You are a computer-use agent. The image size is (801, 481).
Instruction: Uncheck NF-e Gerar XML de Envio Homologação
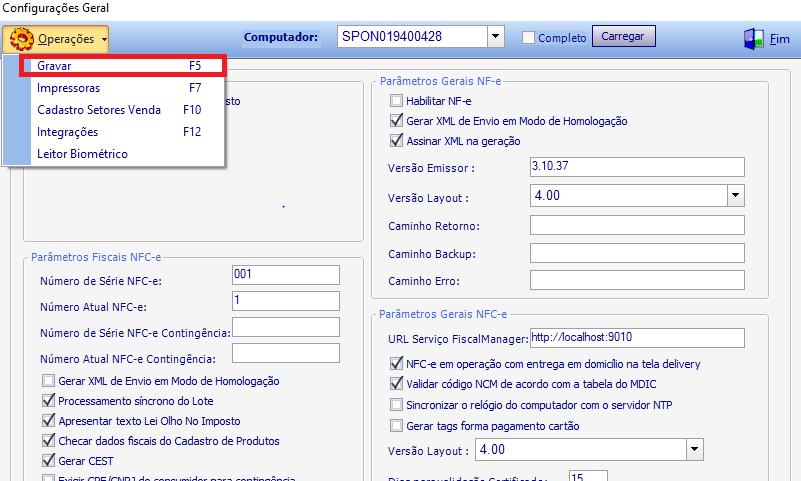tap(396, 121)
